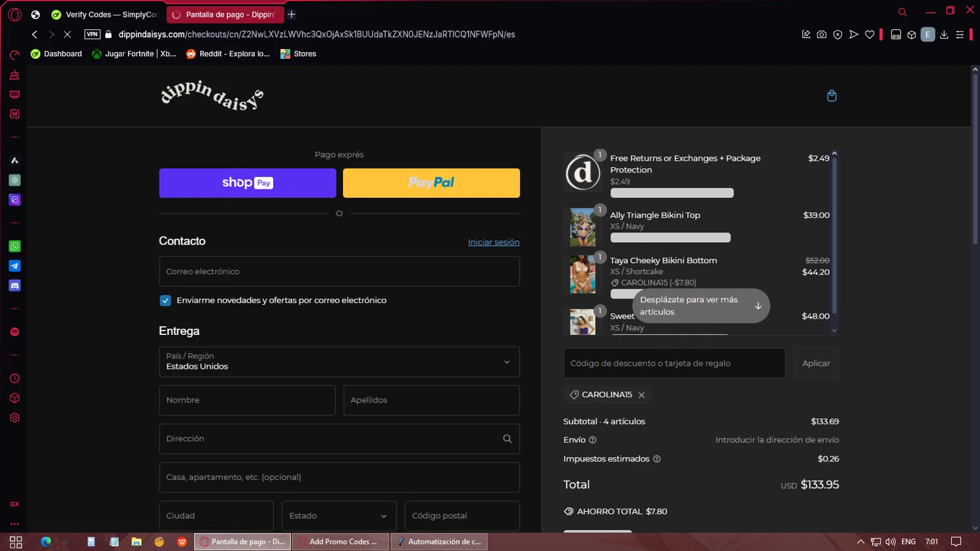Switch to Add Promo Codes taskbar window
The height and width of the screenshot is (551, 980).
(x=340, y=542)
